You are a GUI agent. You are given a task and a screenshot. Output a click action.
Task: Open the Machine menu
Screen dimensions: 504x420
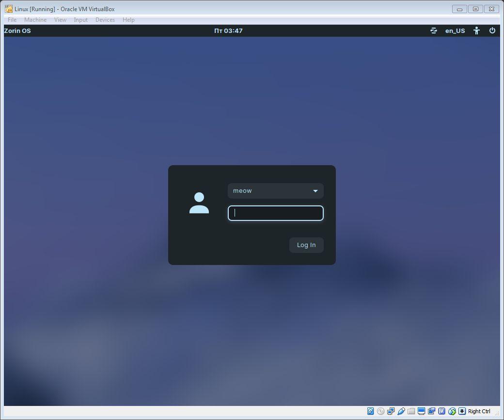click(35, 20)
